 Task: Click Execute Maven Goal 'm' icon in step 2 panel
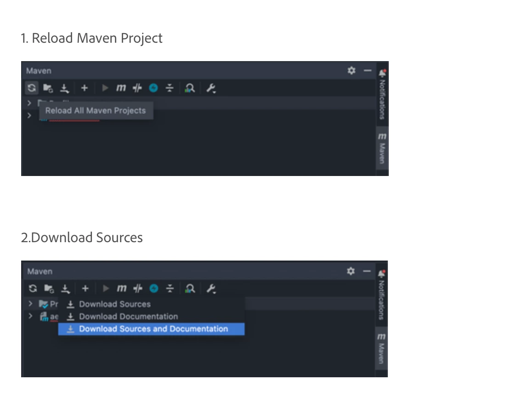click(x=121, y=289)
